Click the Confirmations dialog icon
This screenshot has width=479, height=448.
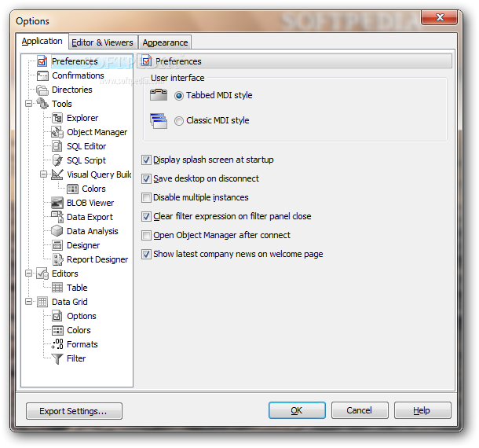tap(42, 75)
